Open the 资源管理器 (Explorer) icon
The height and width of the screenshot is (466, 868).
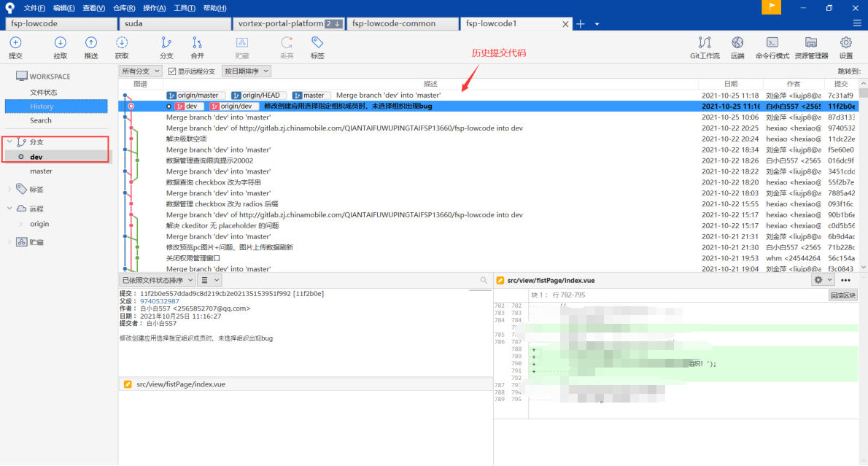coord(811,47)
